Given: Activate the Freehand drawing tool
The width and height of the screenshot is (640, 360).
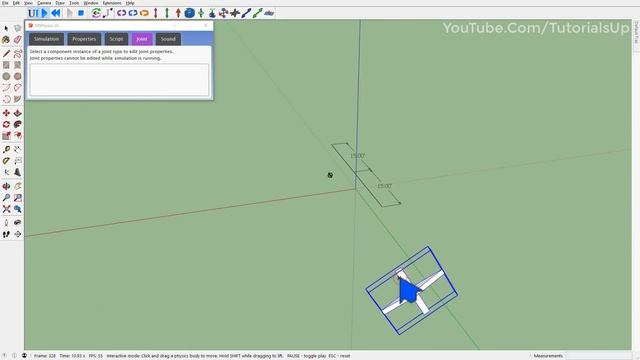Looking at the screenshot, I should click(x=18, y=53).
